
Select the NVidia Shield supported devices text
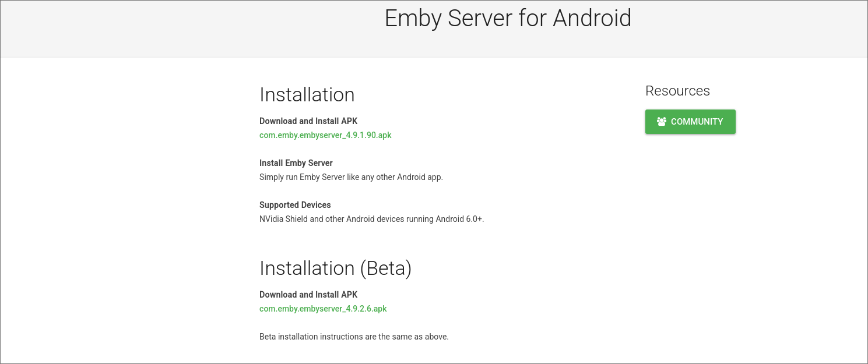coord(371,218)
